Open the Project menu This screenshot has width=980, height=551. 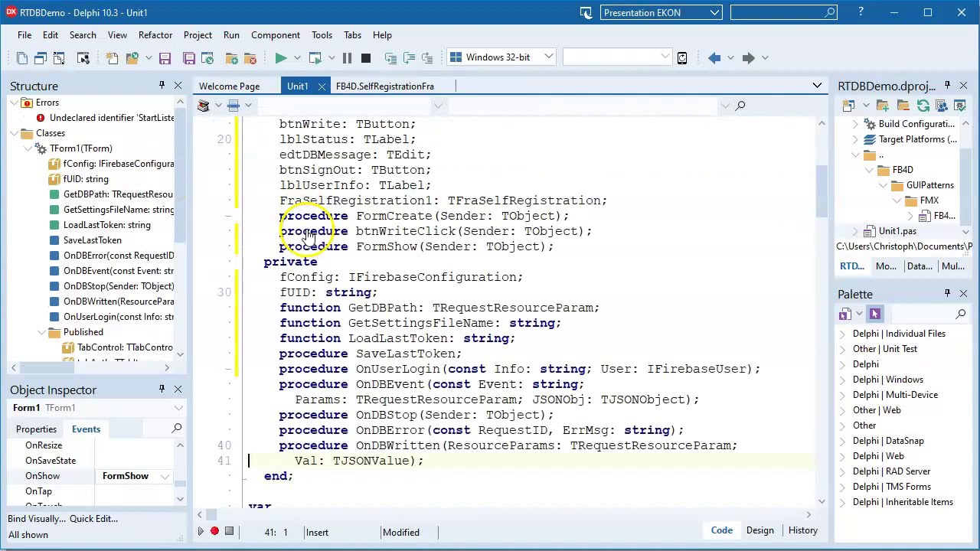pos(198,35)
